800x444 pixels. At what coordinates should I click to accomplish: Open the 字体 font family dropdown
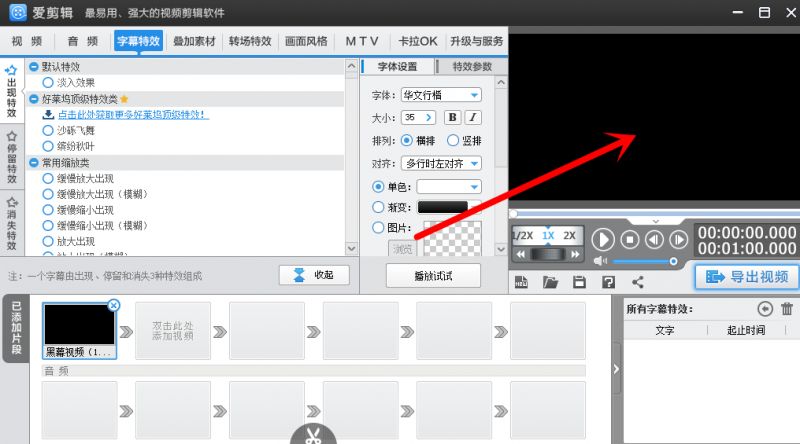pyautogui.click(x=440, y=95)
